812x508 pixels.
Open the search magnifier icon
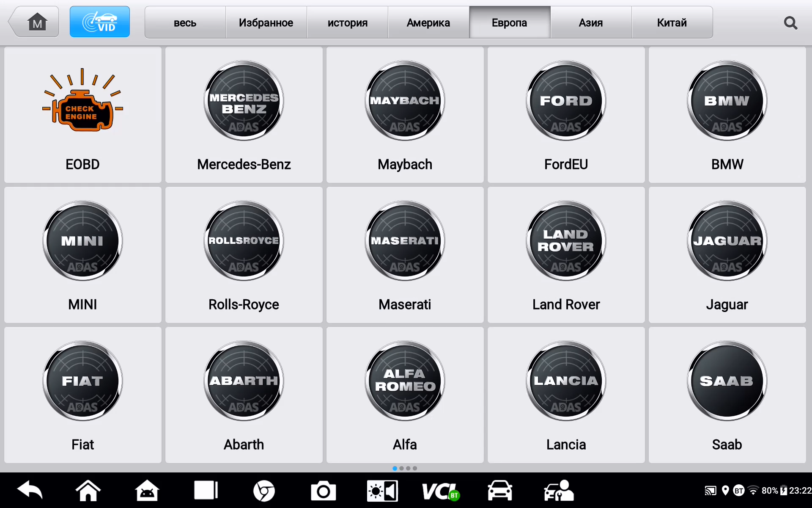pos(790,23)
